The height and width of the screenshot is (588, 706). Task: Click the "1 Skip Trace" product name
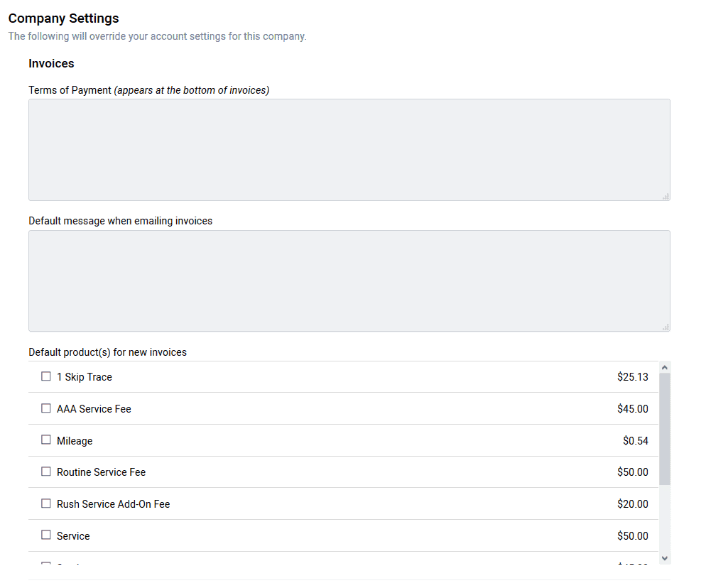(x=85, y=377)
